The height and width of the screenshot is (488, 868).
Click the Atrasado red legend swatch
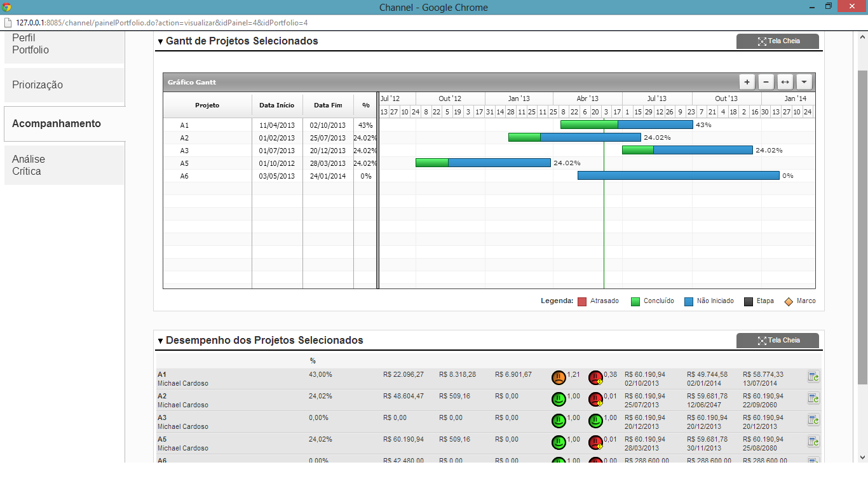point(582,302)
